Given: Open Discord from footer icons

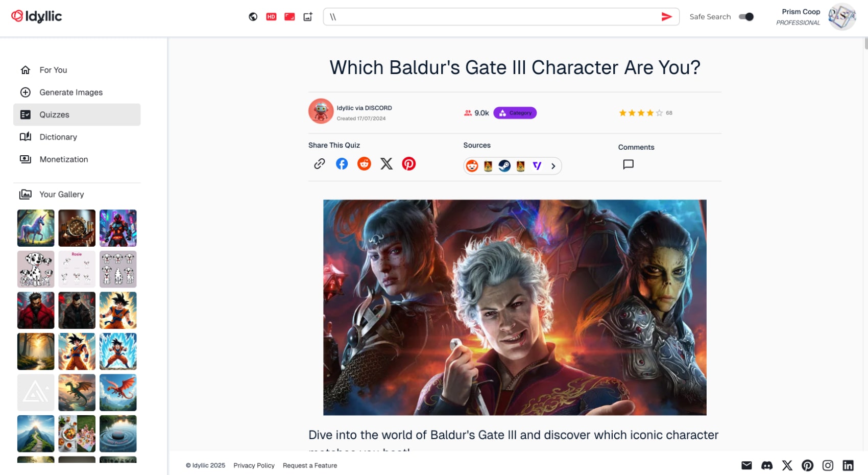Looking at the screenshot, I should coord(767,465).
